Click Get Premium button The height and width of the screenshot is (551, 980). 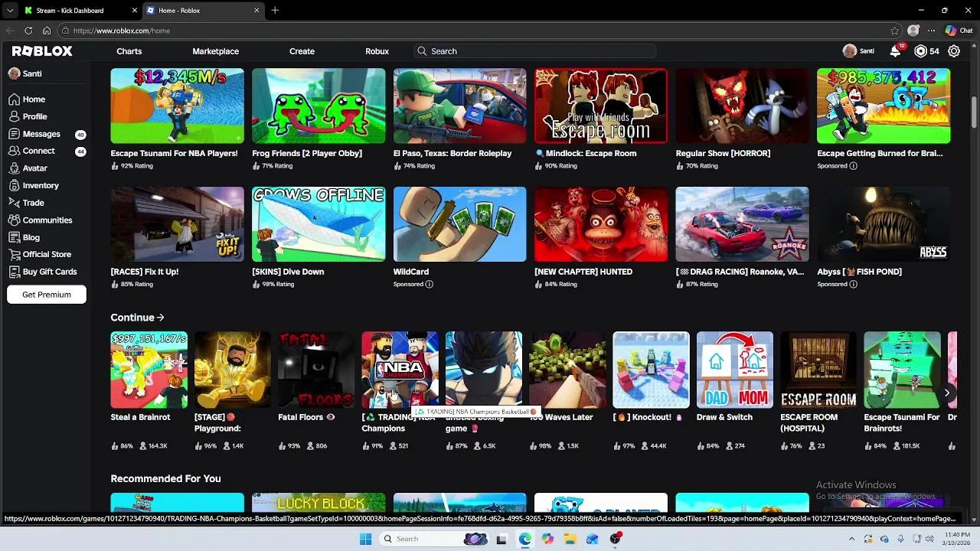[x=47, y=295]
